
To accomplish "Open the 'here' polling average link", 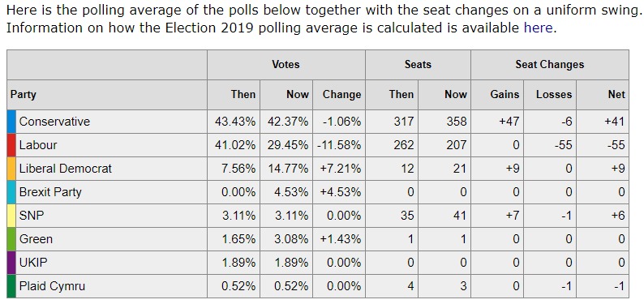I will pyautogui.click(x=538, y=28).
